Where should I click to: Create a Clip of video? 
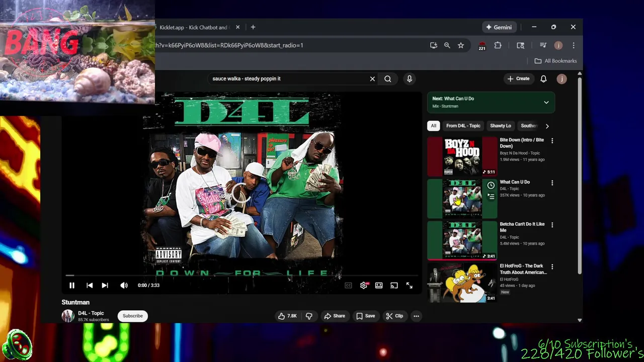click(394, 316)
